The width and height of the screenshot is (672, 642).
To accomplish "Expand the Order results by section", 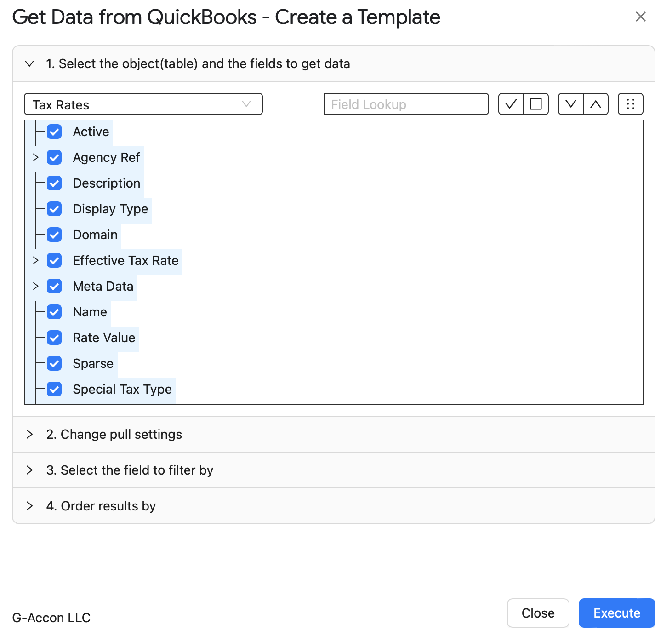I will [x=334, y=506].
